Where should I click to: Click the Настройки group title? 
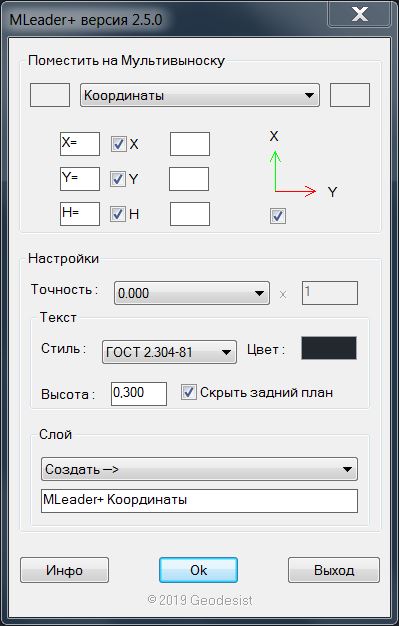point(64,258)
